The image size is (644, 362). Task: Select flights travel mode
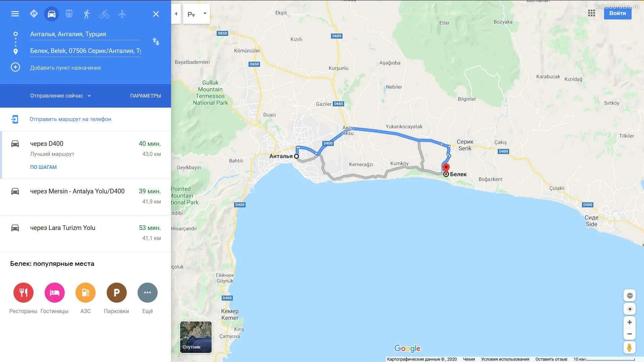[122, 14]
